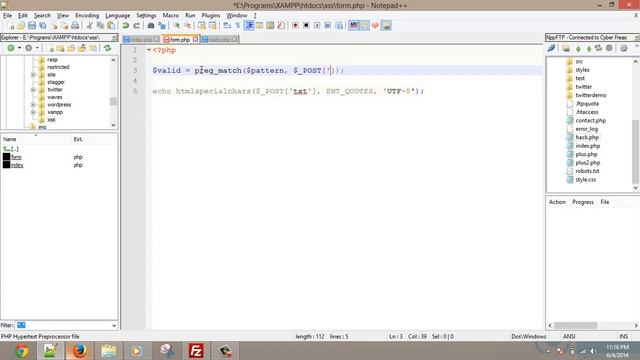Viewport: 640px width, 360px height.
Task: Click the Paste clipboard toolbar icon
Action: (x=111, y=26)
